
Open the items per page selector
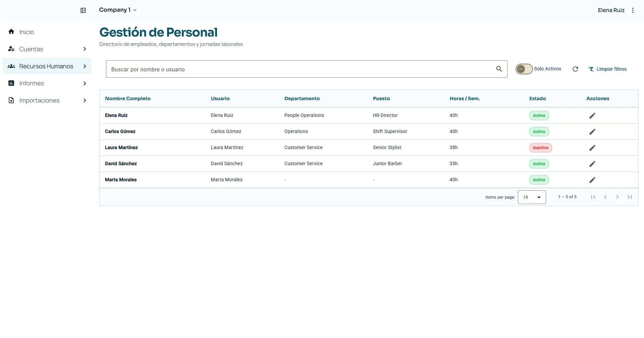(532, 197)
